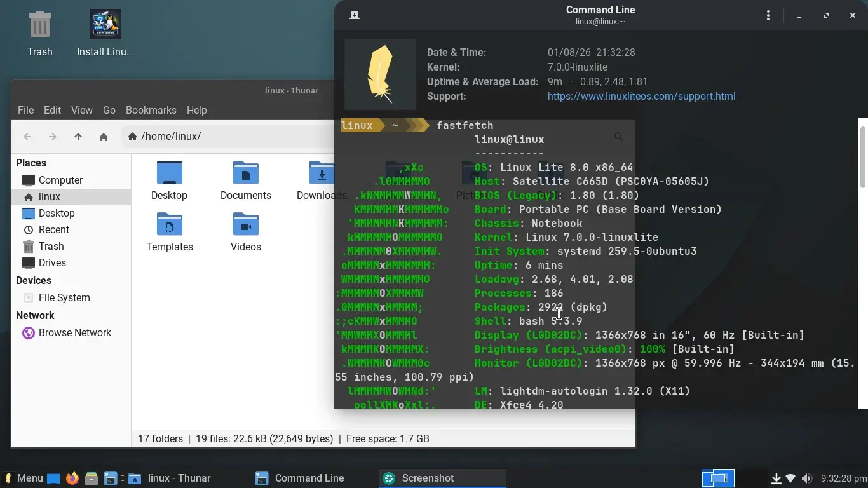
Task: Launch Firefox from the taskbar
Action: tap(72, 478)
